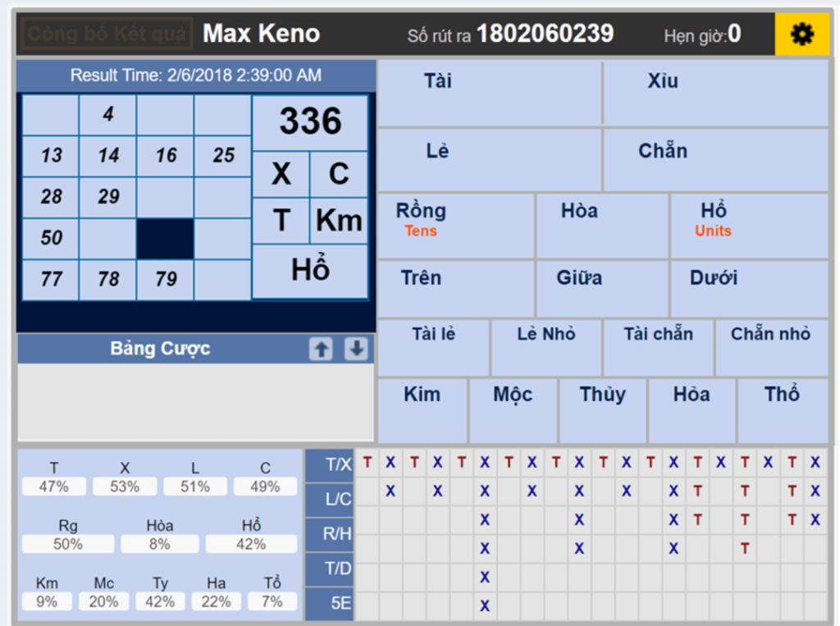Select Chẵn nhỏ bet

click(x=772, y=348)
